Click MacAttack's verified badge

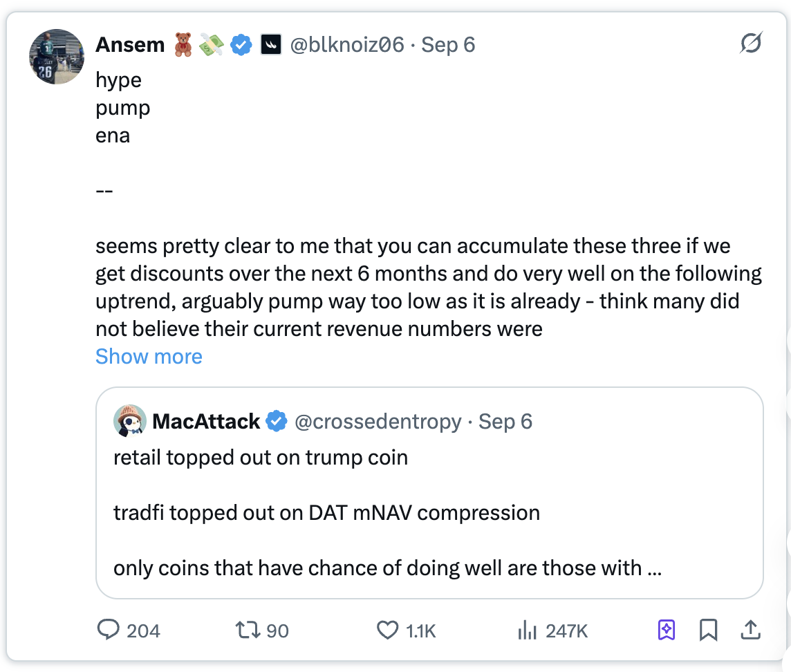277,421
